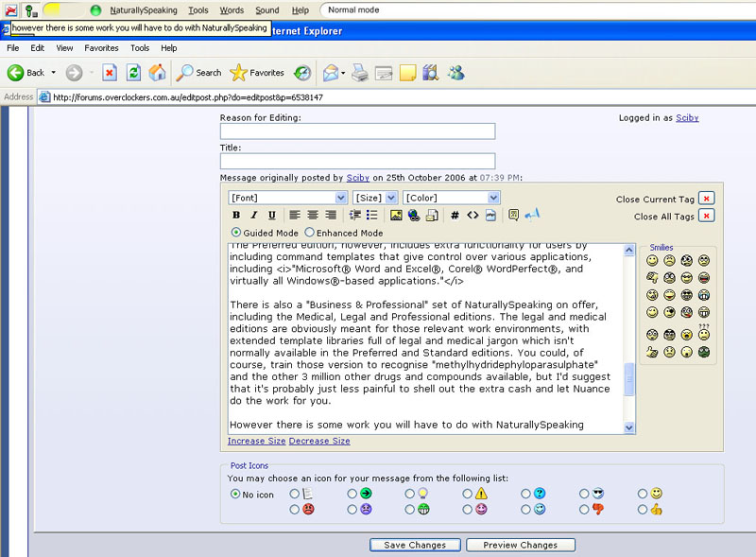Wrap text in HTML tags using angle brackets icon

tap(472, 216)
